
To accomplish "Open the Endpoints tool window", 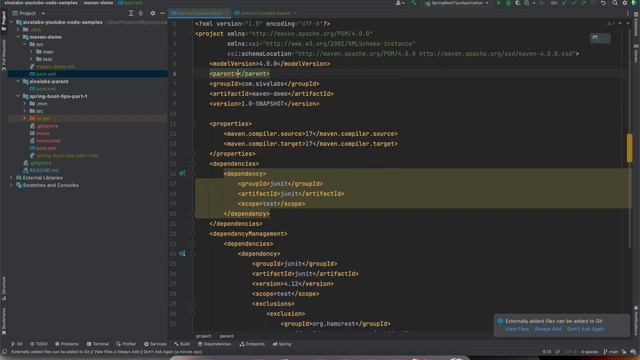I will pos(252,344).
